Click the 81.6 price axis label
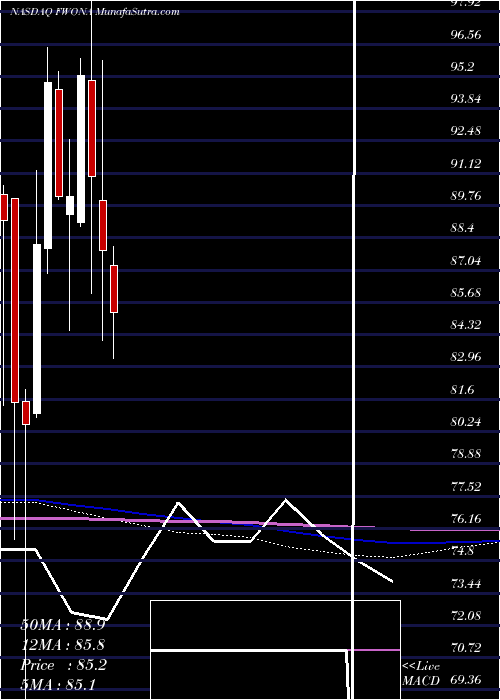The height and width of the screenshot is (700, 500). click(x=462, y=390)
